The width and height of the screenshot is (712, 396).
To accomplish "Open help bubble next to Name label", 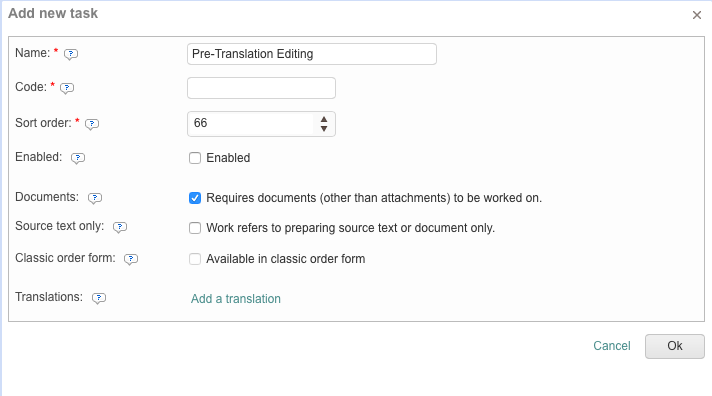I will pyautogui.click(x=71, y=54).
